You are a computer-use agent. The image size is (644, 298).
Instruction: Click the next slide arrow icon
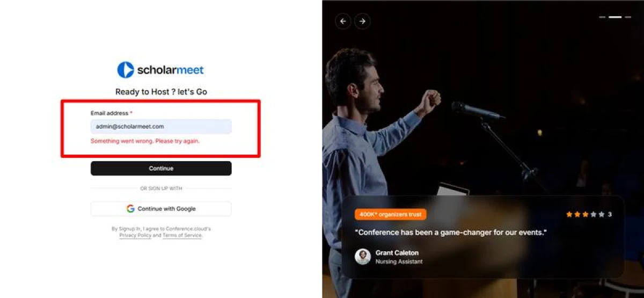click(362, 21)
